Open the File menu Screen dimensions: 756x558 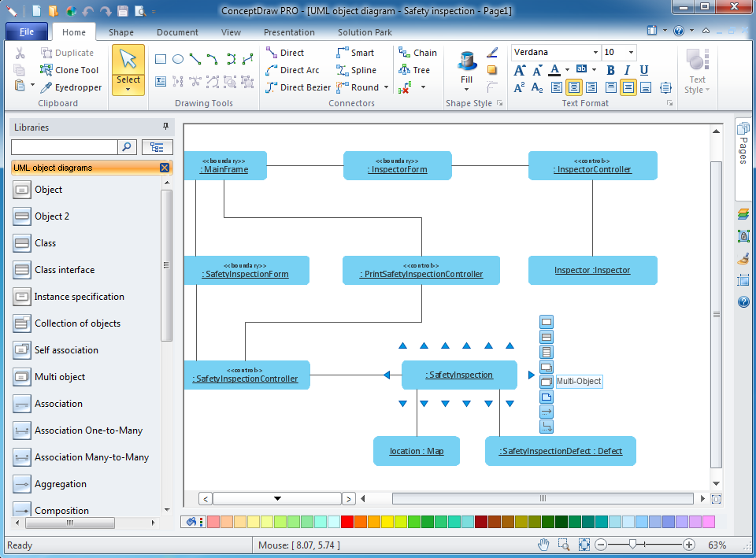point(27,31)
